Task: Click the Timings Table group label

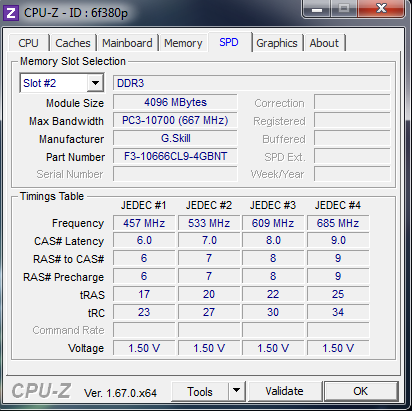Action: [x=52, y=196]
